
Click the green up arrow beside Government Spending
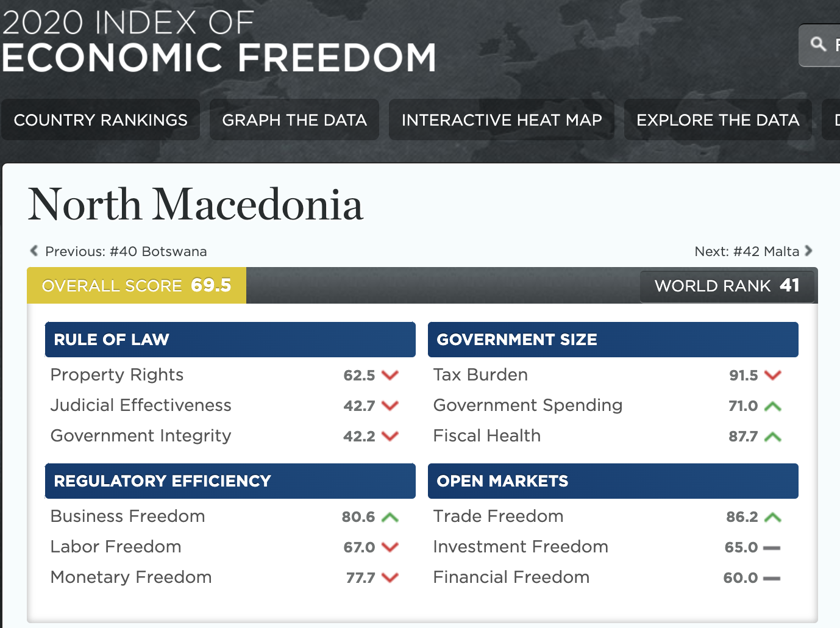[772, 406]
